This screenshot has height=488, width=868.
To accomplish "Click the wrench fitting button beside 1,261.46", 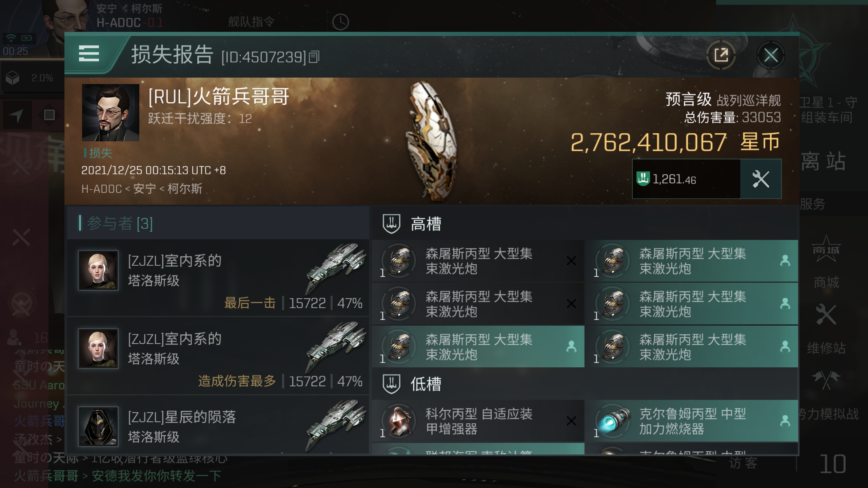I will [761, 179].
